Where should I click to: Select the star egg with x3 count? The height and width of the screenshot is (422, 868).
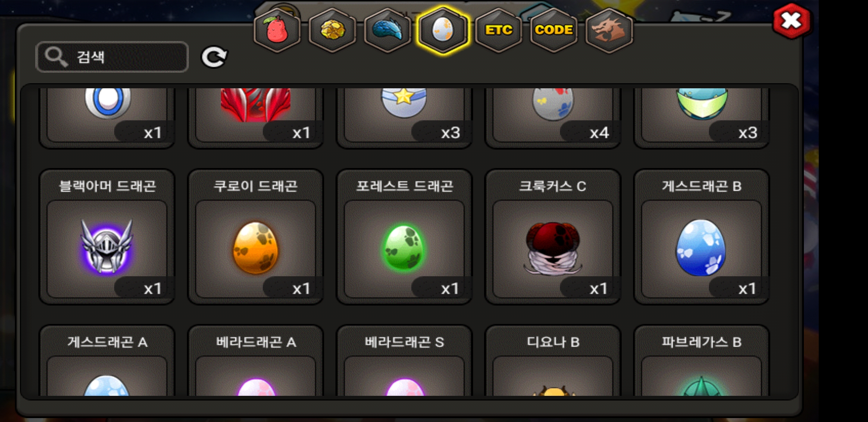pyautogui.click(x=404, y=117)
